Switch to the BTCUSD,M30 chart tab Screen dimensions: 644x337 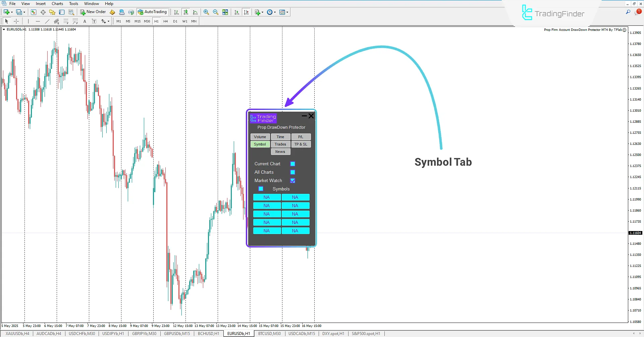point(269,333)
